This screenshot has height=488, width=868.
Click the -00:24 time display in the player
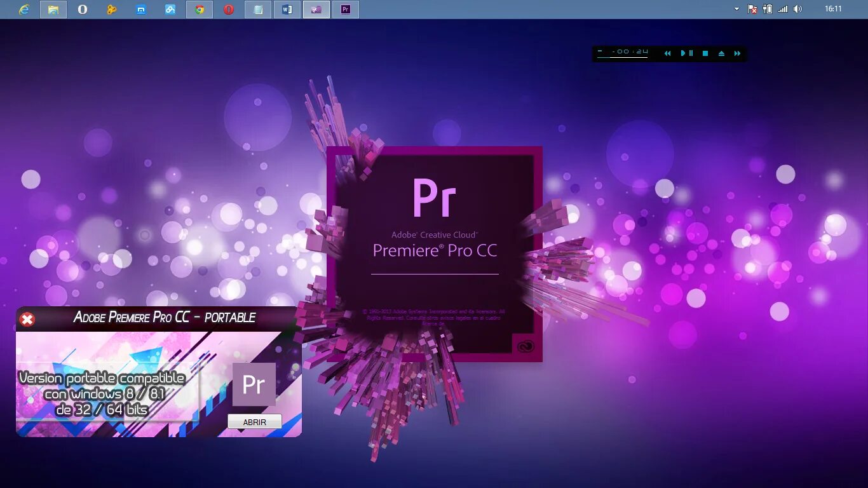(631, 51)
